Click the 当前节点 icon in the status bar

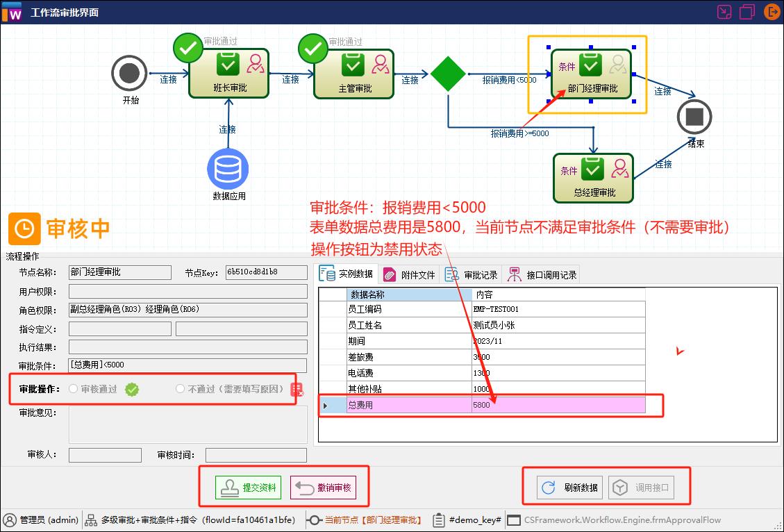pyautogui.click(x=314, y=519)
